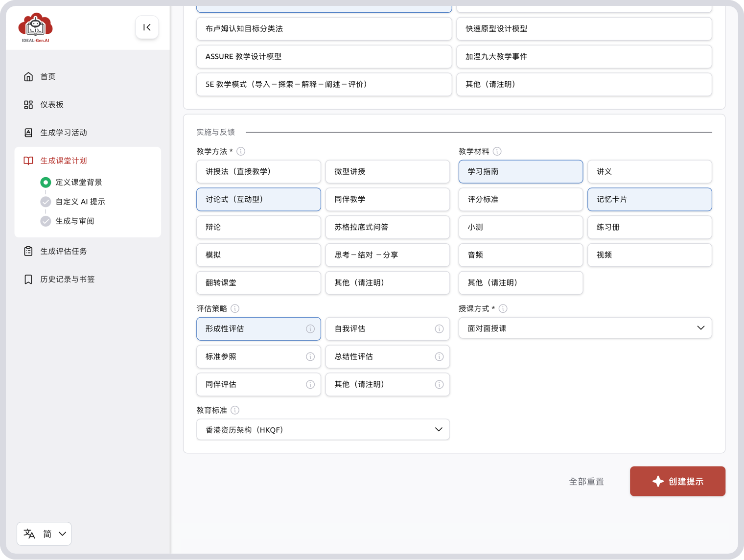Click the check icon for 自定义 AI 提示
Viewport: 744px width, 560px height.
tap(46, 202)
